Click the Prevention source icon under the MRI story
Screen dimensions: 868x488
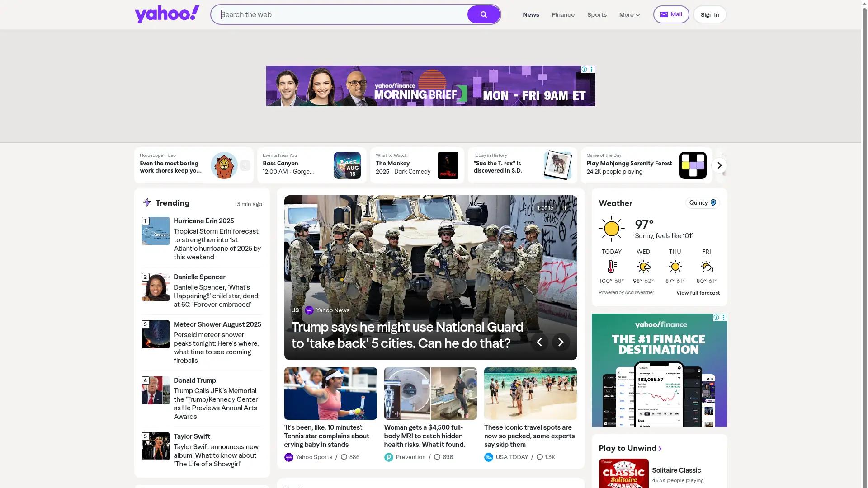point(389,457)
